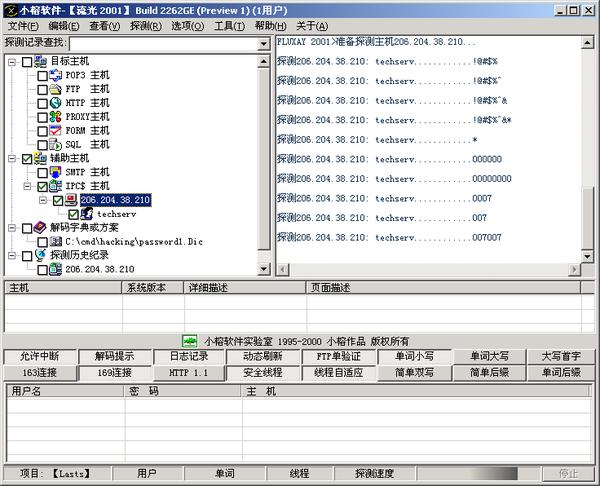Click the tree pane vertical scrollbar thumb
Image resolution: width=600 pixels, height=486 pixels.
[264, 159]
